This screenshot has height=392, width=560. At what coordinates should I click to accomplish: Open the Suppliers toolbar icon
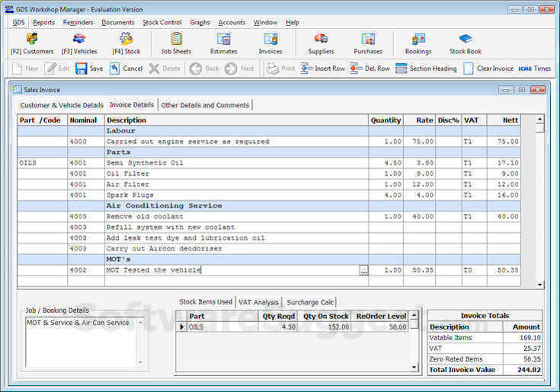click(x=321, y=43)
